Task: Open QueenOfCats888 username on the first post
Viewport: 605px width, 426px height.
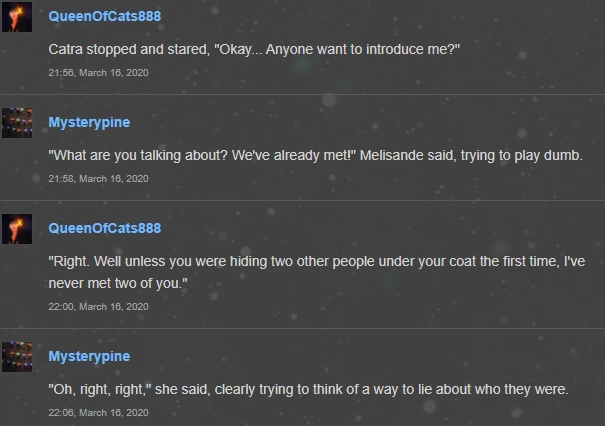Action: click(x=104, y=17)
